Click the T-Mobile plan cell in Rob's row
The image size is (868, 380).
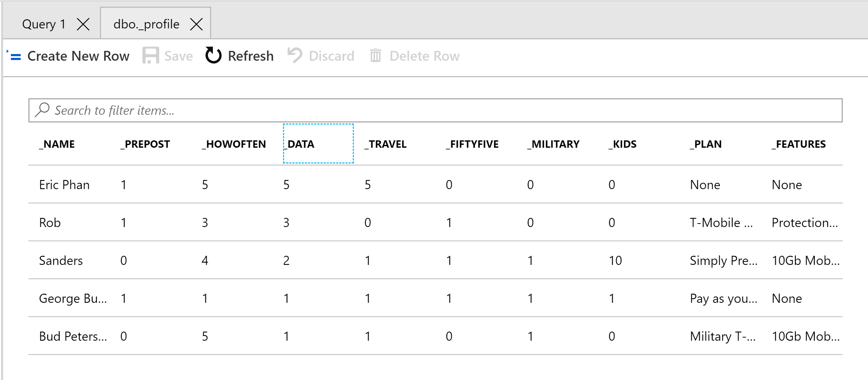point(721,223)
